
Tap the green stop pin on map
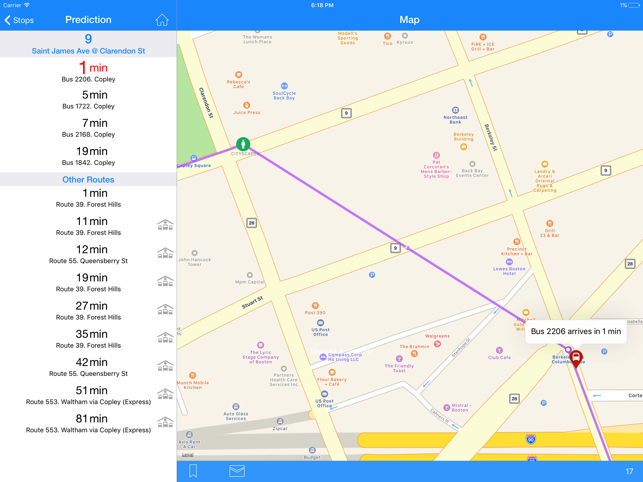pos(243,146)
